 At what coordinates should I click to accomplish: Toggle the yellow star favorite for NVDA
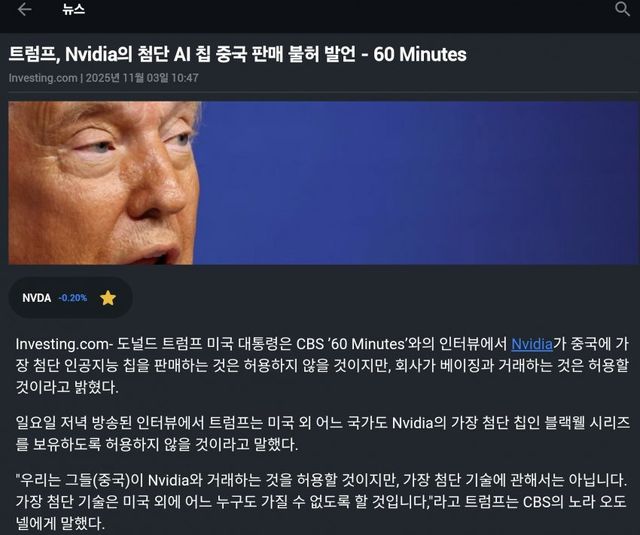point(108,298)
